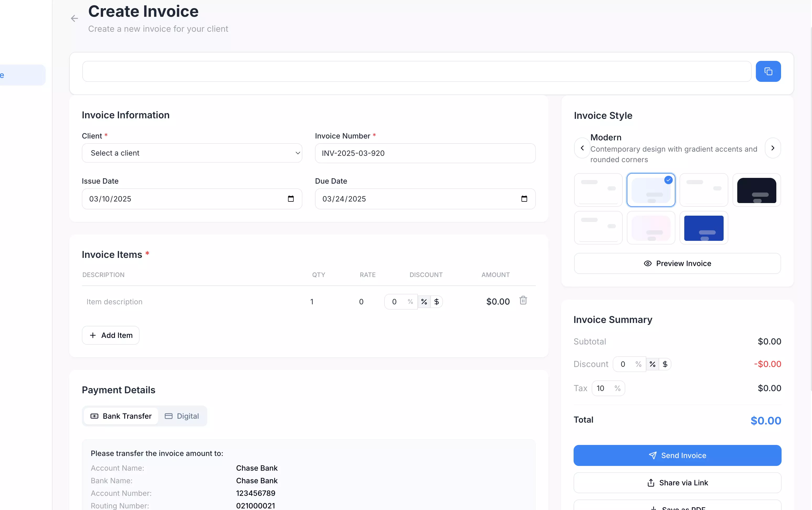Click the Preview Invoice eye button
The width and height of the screenshot is (812, 510).
point(677,263)
